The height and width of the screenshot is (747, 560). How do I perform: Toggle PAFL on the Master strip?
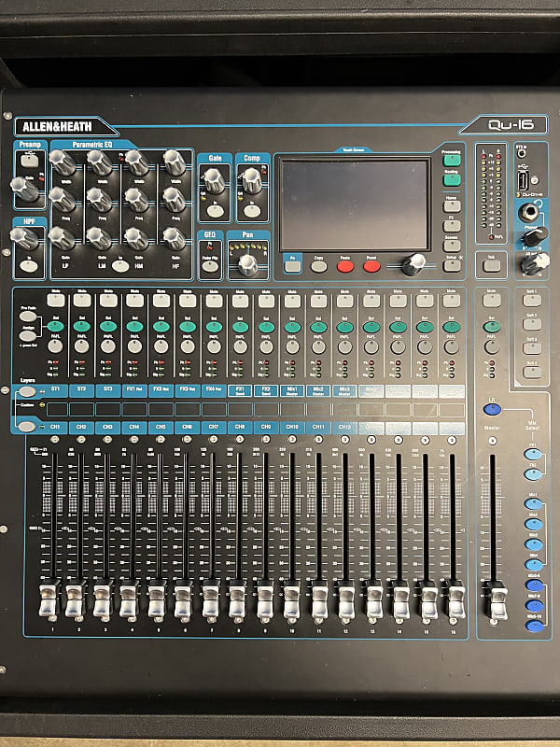pyautogui.click(x=492, y=346)
